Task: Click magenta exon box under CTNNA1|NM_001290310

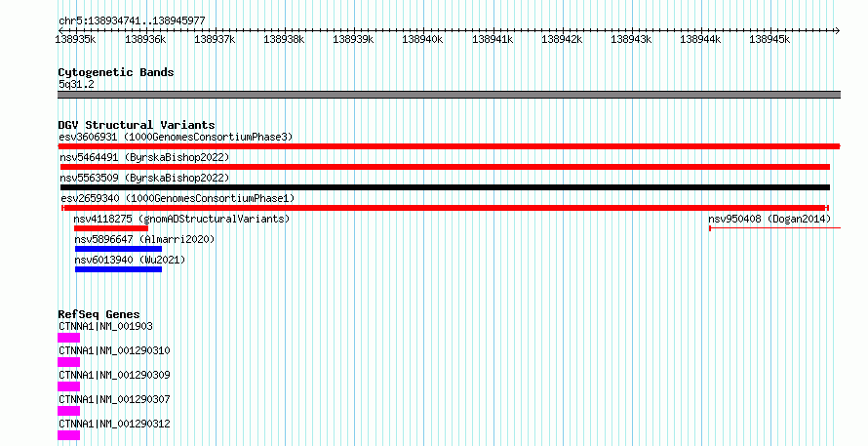Action: click(x=68, y=362)
